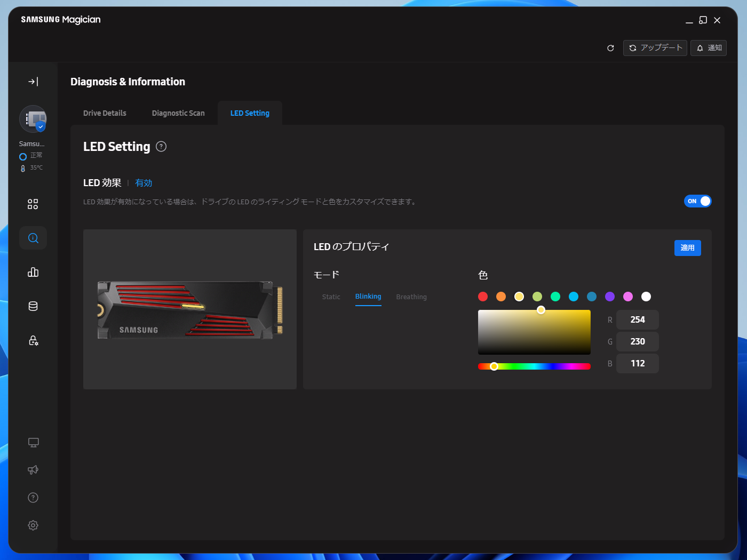Click the SSD LED preview image
The height and width of the screenshot is (560, 747).
pos(190,310)
